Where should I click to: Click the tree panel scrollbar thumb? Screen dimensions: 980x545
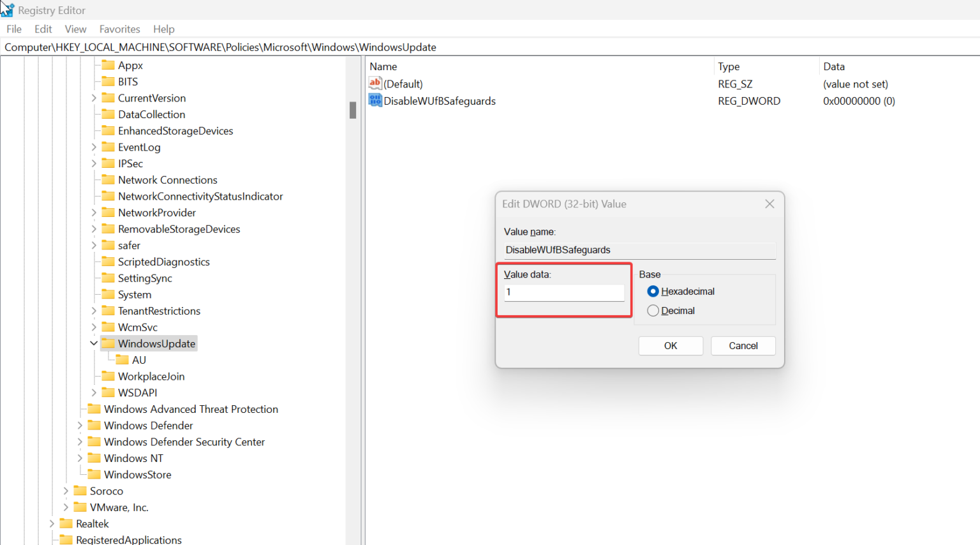(352, 110)
